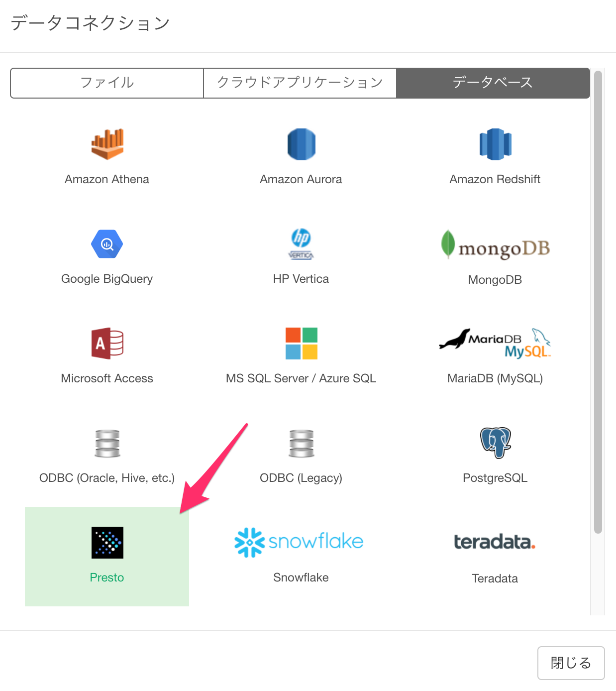Select the ODBC (Legacy) database icon
Viewport: 616px width, 691px height.
point(301,443)
